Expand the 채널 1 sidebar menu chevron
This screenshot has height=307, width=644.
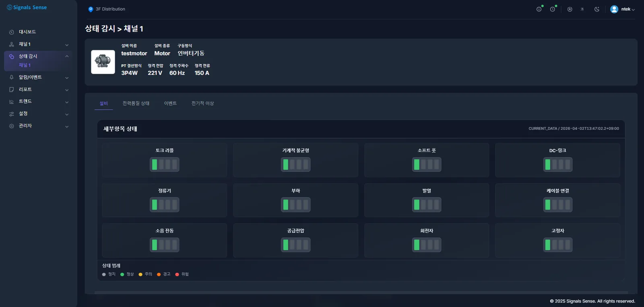click(x=67, y=45)
